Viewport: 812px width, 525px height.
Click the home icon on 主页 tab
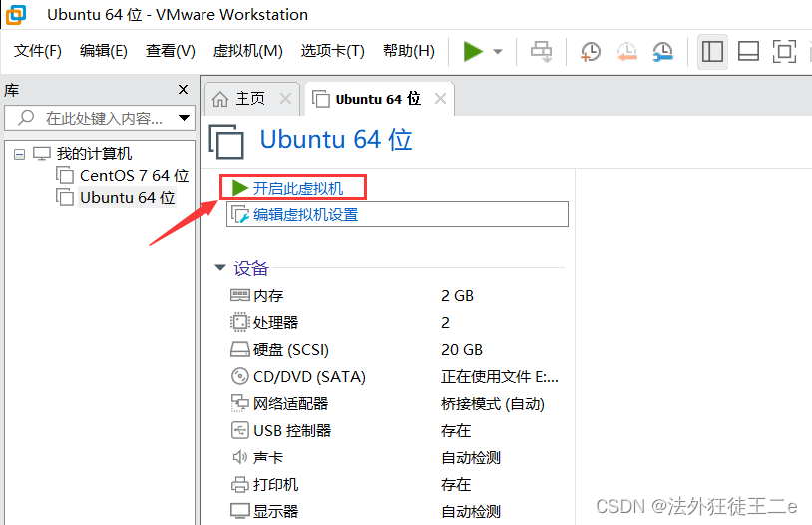(220, 99)
